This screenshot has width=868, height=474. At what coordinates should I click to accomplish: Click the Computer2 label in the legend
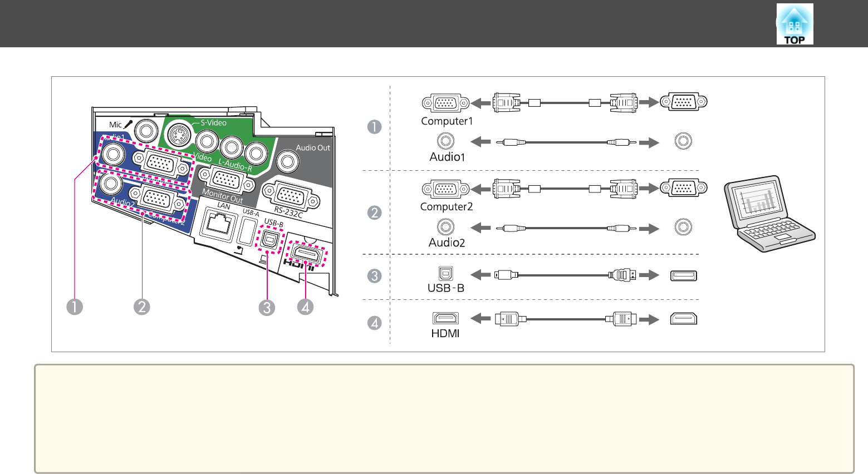447,207
